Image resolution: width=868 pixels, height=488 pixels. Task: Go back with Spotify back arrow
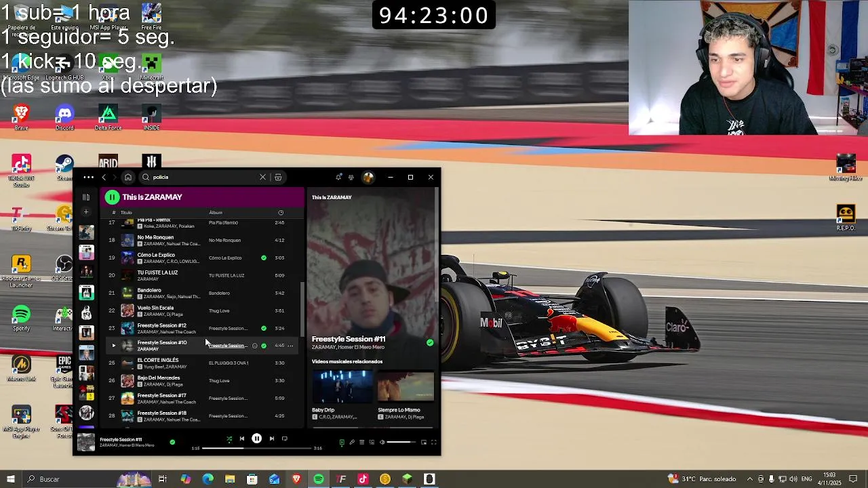pos(104,177)
